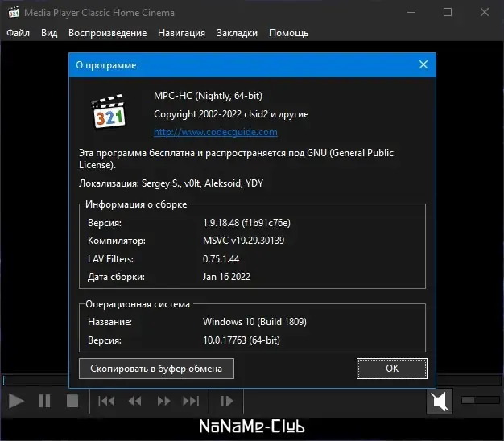Click the fast-forward (increase speed) icon

click(163, 401)
